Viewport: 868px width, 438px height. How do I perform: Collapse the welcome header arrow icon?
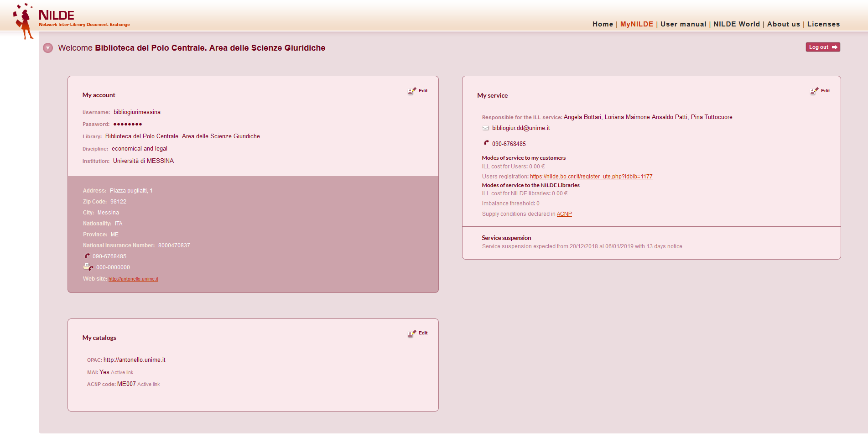(48, 48)
